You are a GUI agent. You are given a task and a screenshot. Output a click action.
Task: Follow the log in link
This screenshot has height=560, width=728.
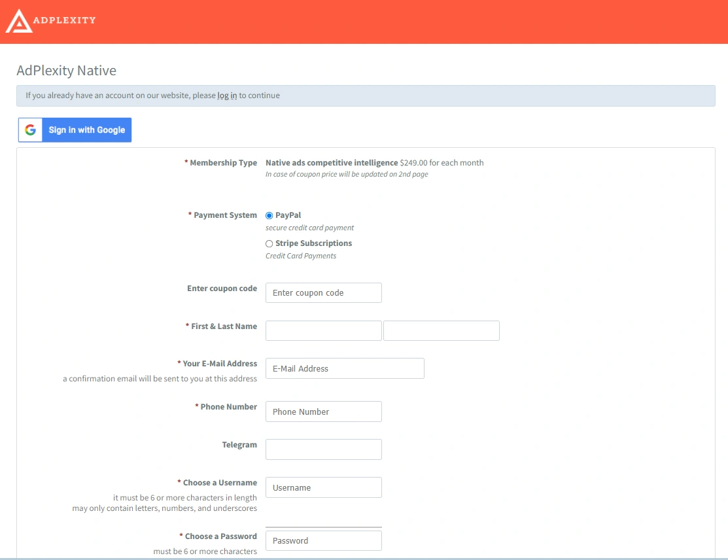(227, 96)
